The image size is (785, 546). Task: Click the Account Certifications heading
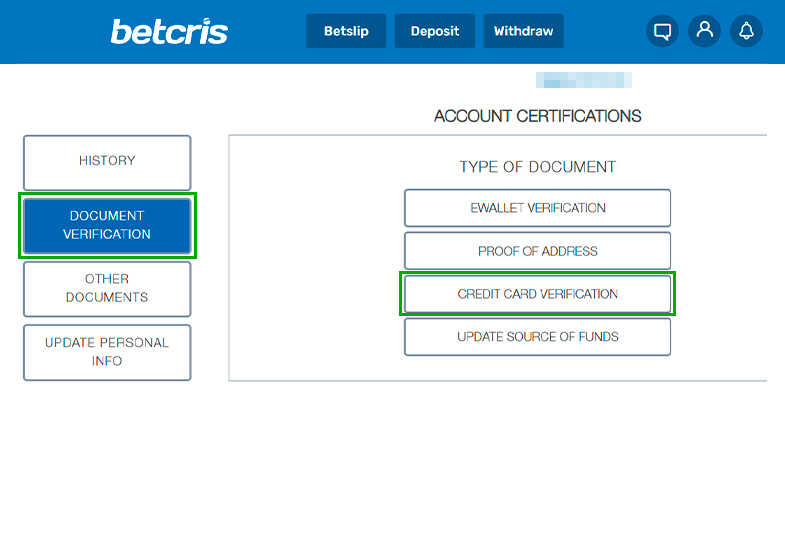click(x=537, y=116)
